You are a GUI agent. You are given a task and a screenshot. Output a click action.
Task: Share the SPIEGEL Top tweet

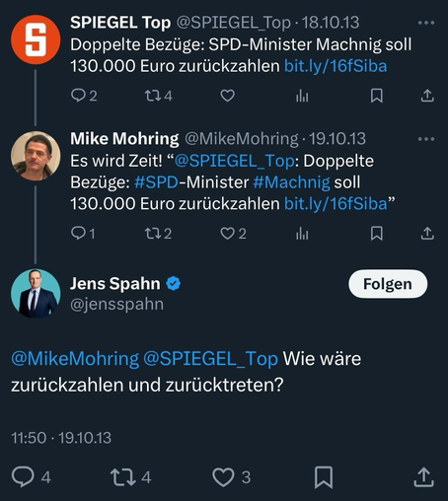pos(427,96)
